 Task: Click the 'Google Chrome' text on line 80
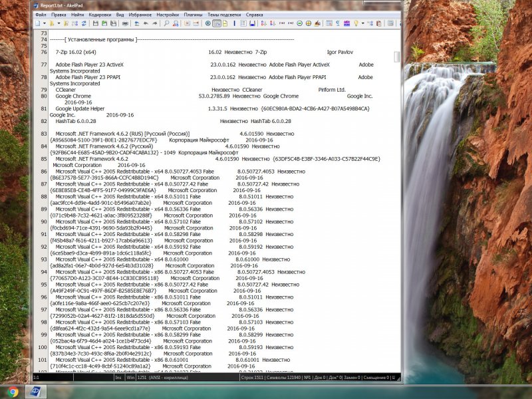73,96
